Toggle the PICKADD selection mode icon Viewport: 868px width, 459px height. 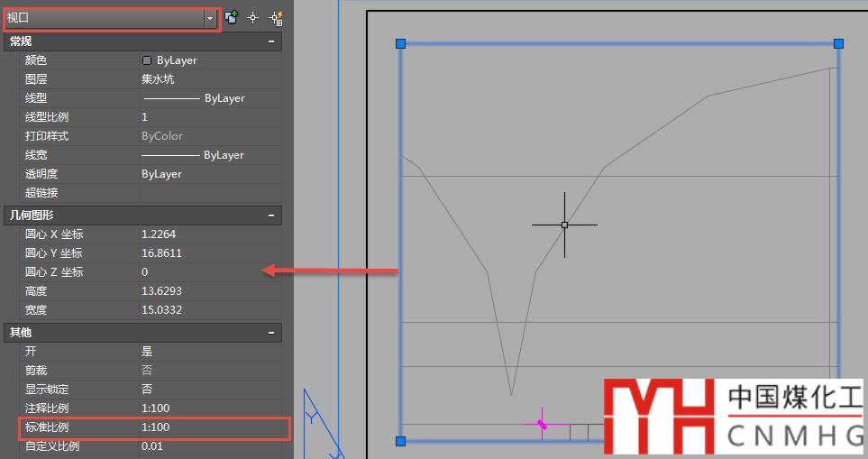coord(232,17)
